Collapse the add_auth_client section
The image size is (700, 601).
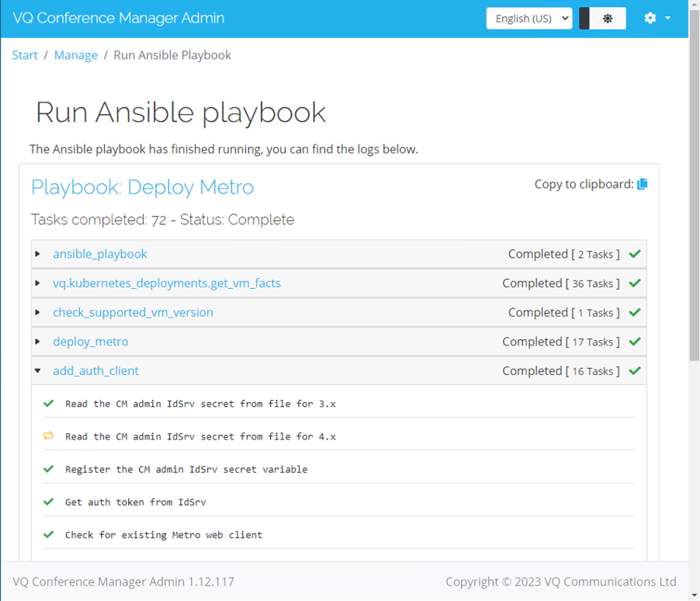[x=38, y=370]
